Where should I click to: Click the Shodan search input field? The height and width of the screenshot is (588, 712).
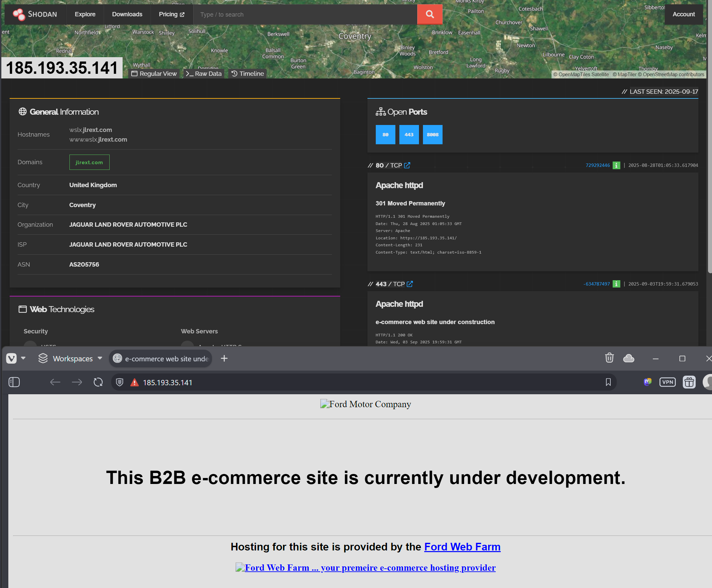305,14
